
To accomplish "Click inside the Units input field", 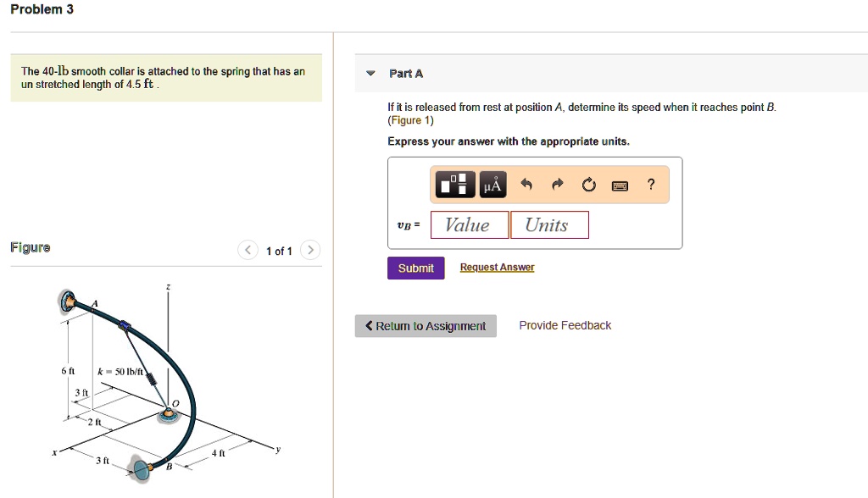I will [x=548, y=224].
